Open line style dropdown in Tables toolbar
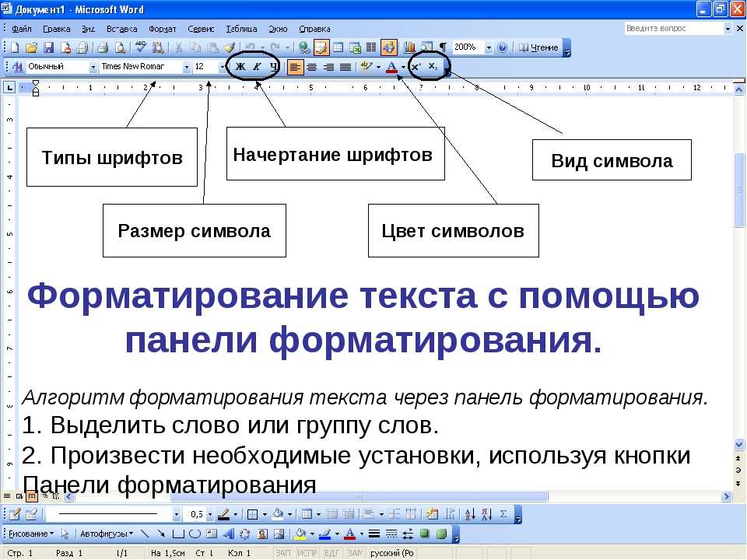This screenshot has width=747, height=560. (x=177, y=515)
